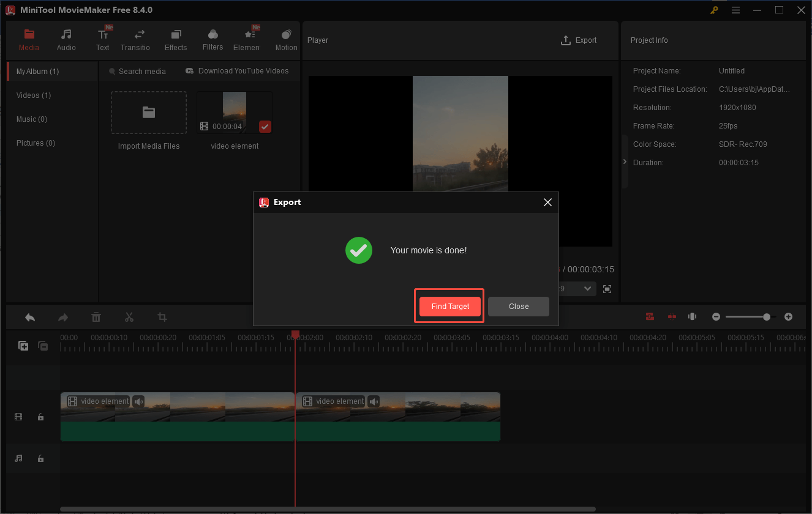Click the Undo icon in the timeline toolbar
Screen dimensions: 812x514
(30, 317)
